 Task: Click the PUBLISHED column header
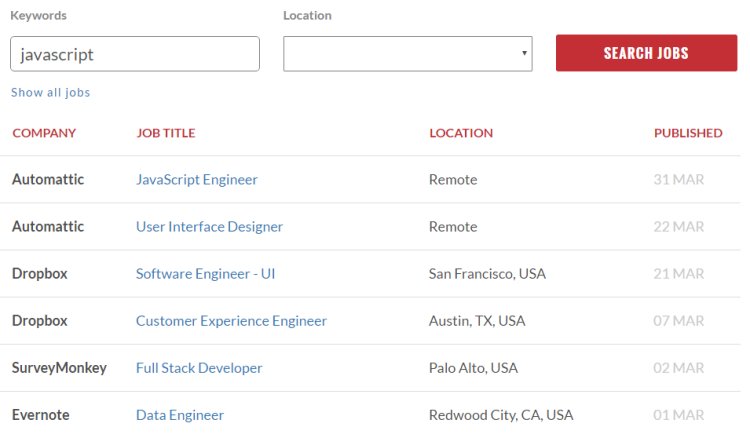(688, 133)
